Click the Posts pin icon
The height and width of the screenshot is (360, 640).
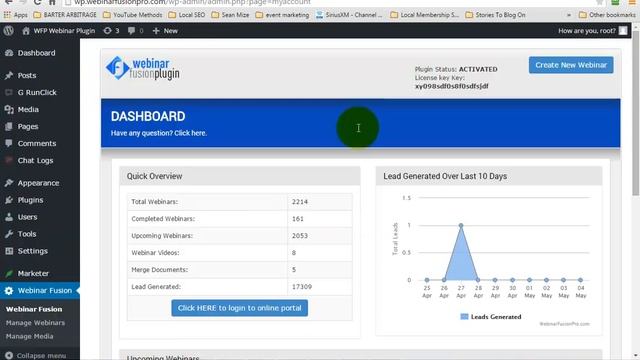(9, 76)
